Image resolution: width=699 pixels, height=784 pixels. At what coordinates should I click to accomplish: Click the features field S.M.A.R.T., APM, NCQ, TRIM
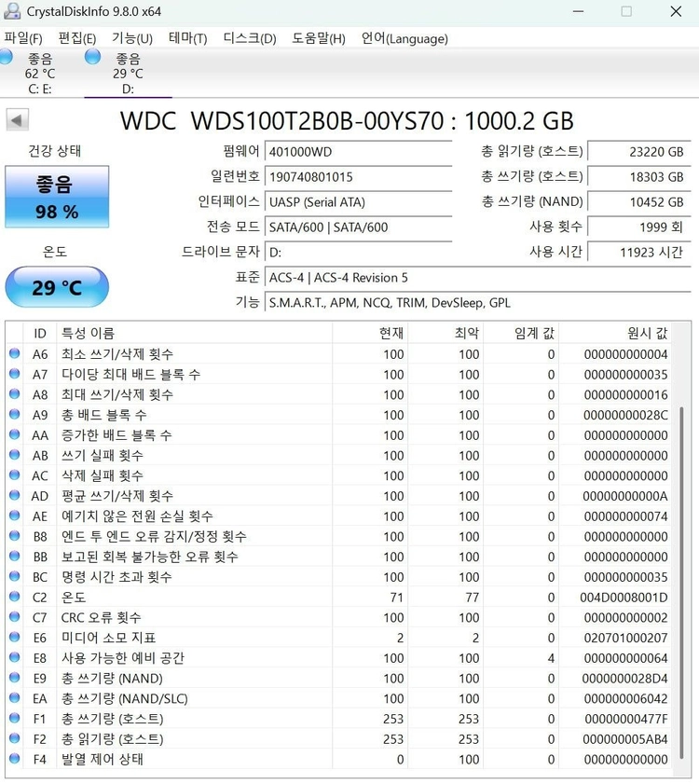tap(477, 302)
